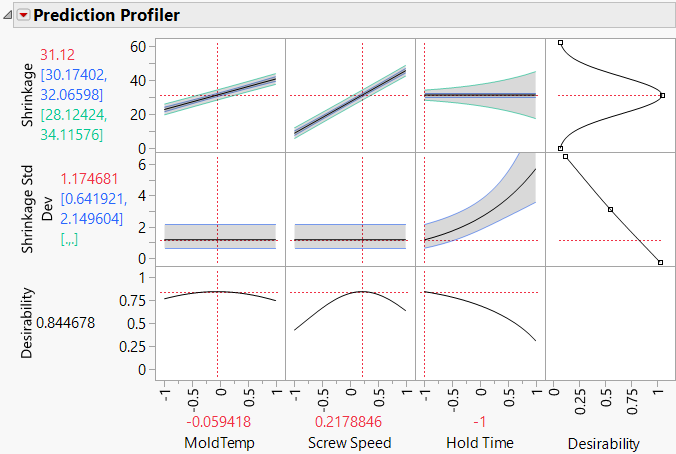Click the Shrinkage predicted value 31.12
676x454 pixels.
point(58,55)
